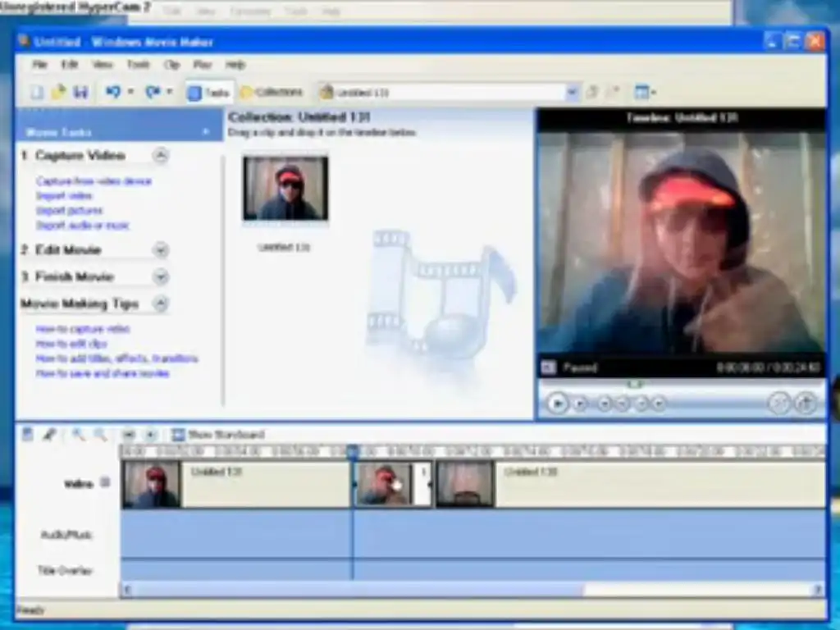This screenshot has width=840, height=630.
Task: Click the Up One Level icon
Action: click(x=592, y=92)
